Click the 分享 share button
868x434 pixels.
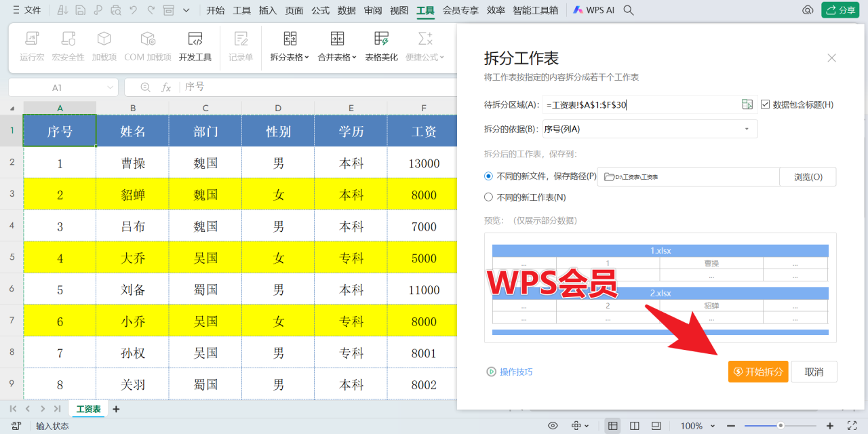pyautogui.click(x=840, y=10)
